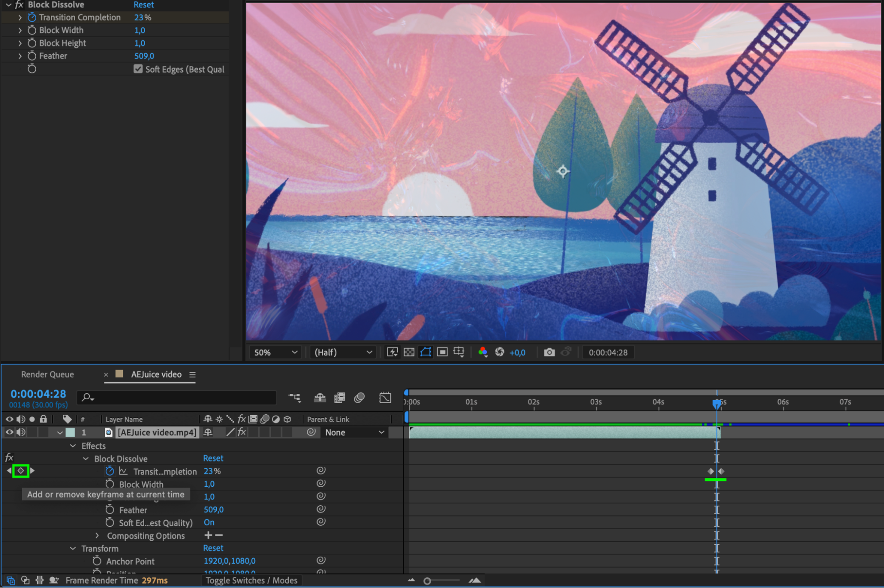Click the Fast Previews icon
This screenshot has width=884, height=588.
(x=392, y=352)
